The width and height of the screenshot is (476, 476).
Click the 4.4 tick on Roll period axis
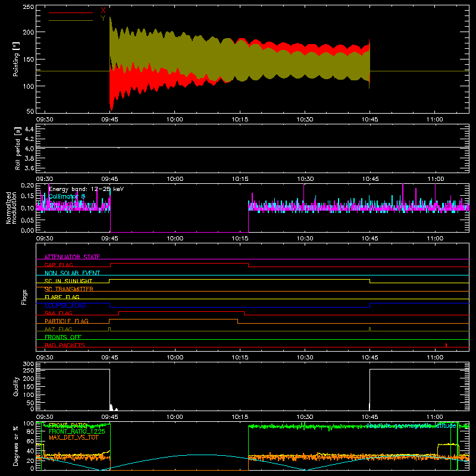point(29,129)
